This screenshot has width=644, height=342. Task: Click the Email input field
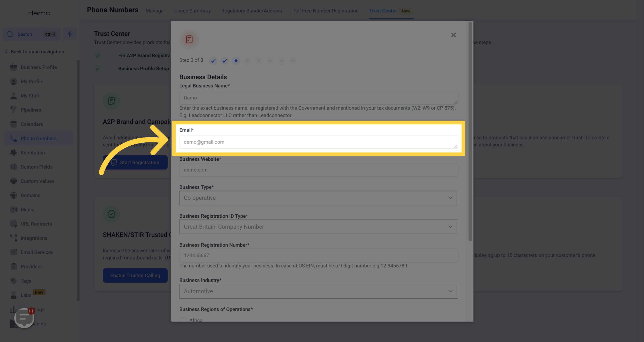click(x=319, y=142)
